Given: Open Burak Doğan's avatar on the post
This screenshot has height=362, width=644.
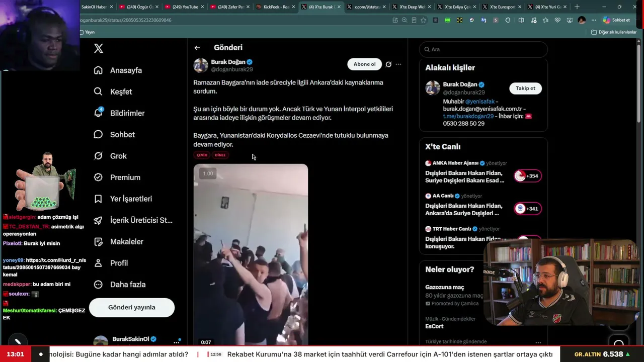Looking at the screenshot, I should coord(201,65).
